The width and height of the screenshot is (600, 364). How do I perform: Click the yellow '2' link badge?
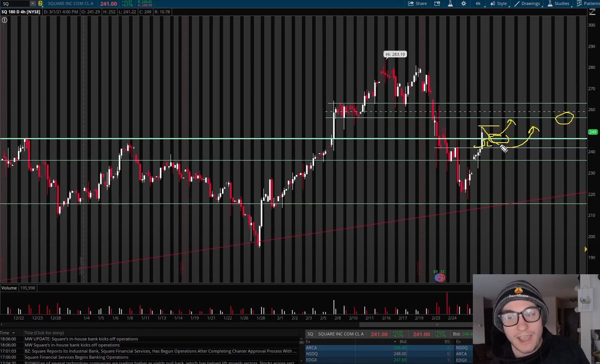pyautogui.click(x=40, y=3)
